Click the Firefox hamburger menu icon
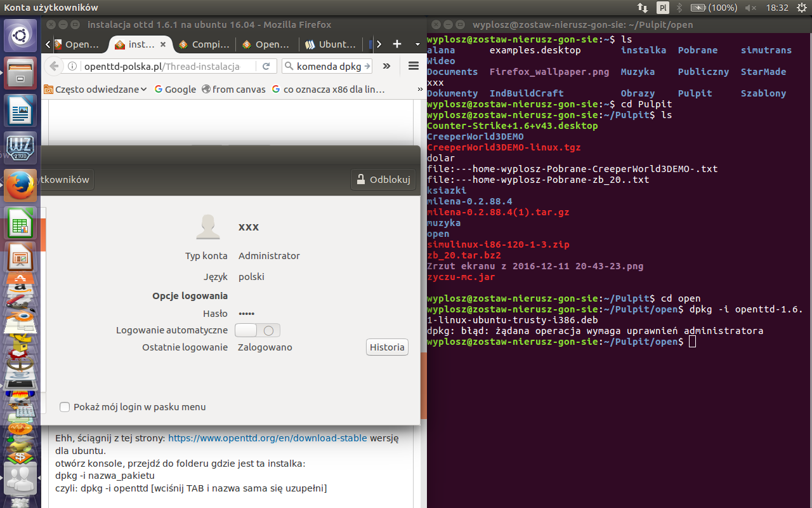 (x=414, y=66)
